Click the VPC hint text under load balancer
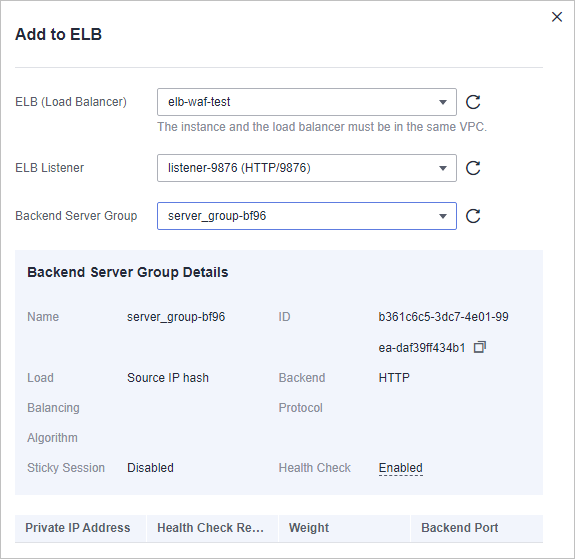575x559 pixels. coord(322,127)
